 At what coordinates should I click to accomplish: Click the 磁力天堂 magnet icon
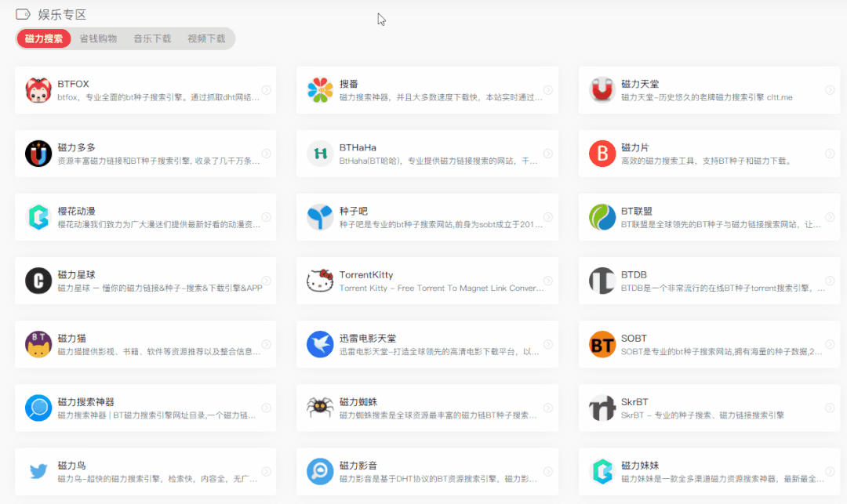click(x=602, y=90)
